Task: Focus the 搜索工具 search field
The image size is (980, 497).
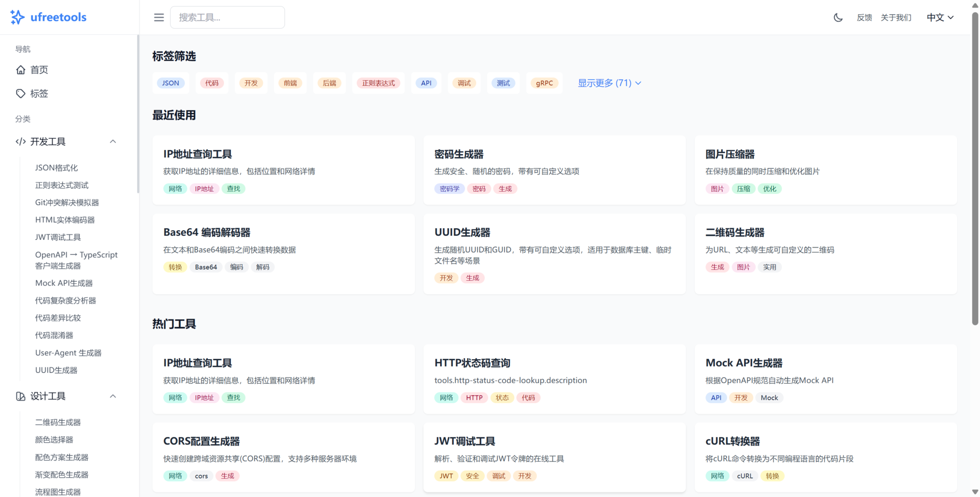Action: (x=228, y=17)
